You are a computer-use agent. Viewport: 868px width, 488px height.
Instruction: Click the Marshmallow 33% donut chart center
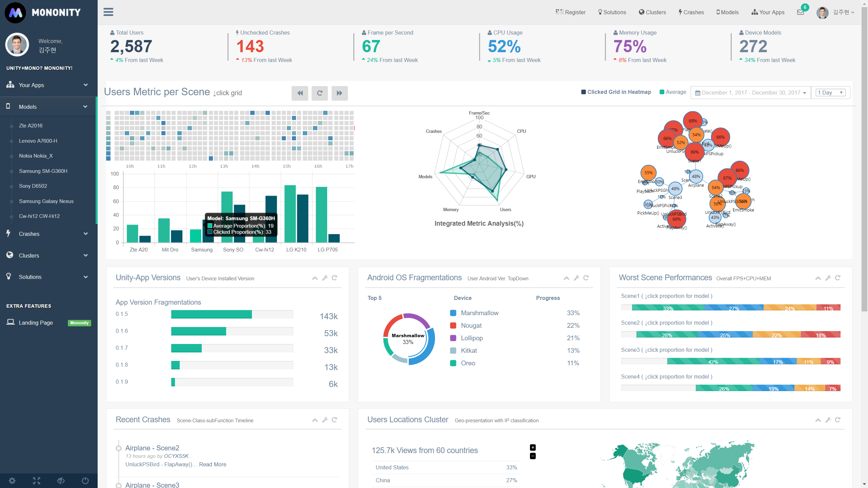coord(408,339)
